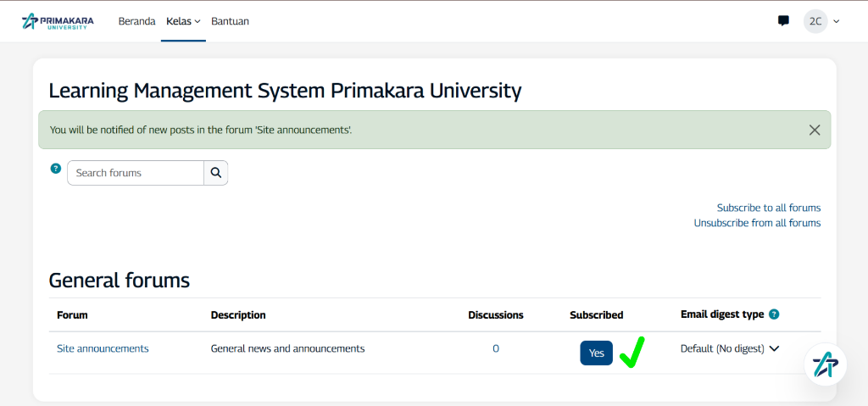Click the 2C user avatar

point(815,21)
